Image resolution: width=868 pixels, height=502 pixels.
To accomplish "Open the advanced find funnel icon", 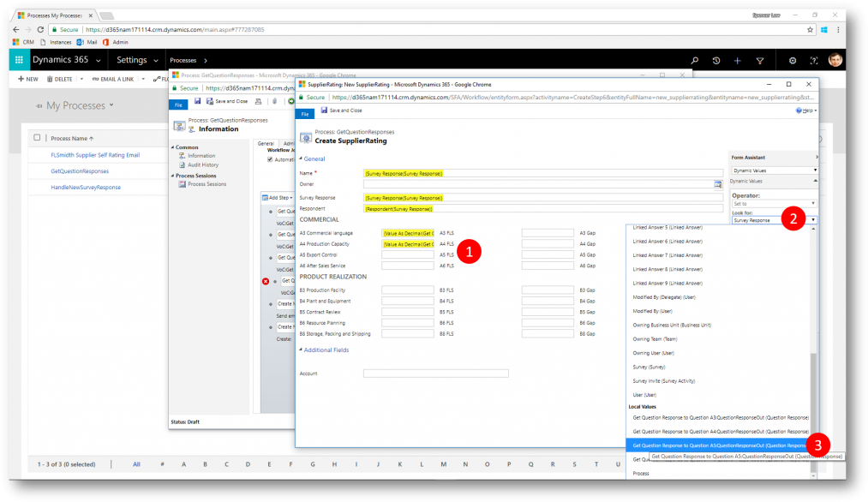I will click(x=760, y=61).
